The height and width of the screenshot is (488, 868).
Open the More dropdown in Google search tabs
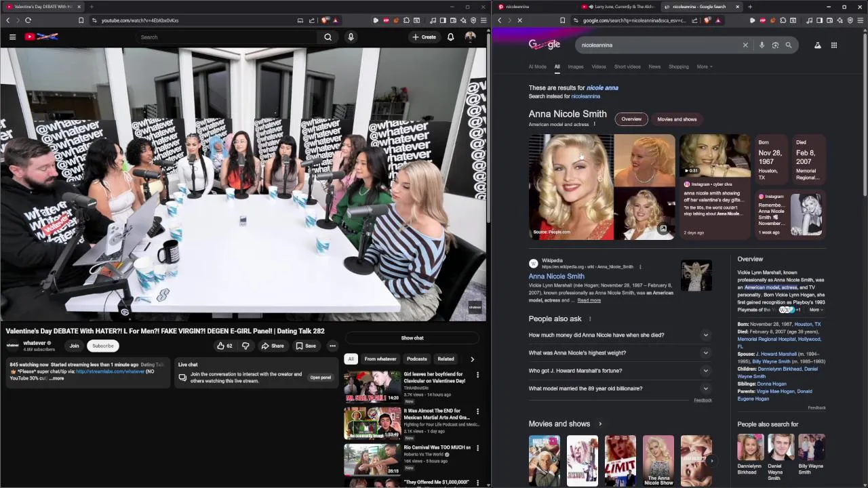705,66
